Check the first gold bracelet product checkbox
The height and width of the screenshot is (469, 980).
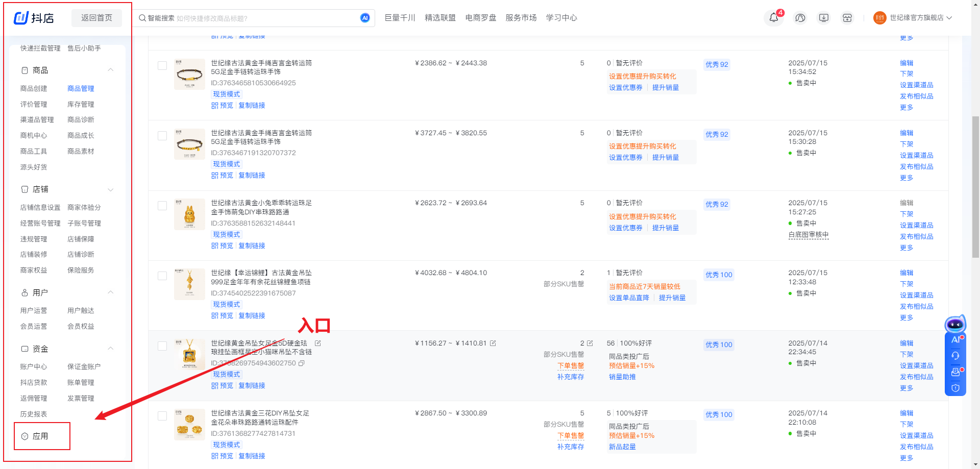(162, 66)
